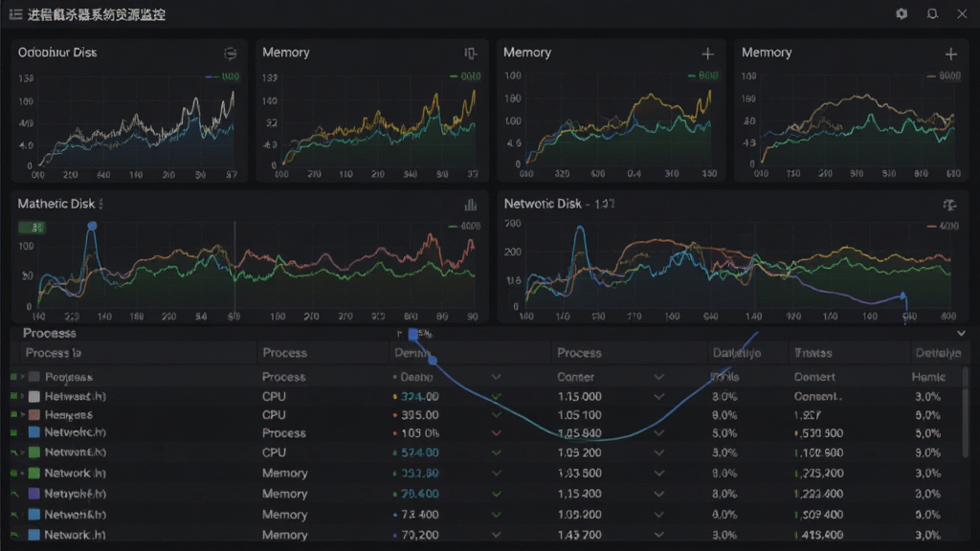
Task: Open bar chart icon on Matheric Disk panel
Action: pos(471,205)
